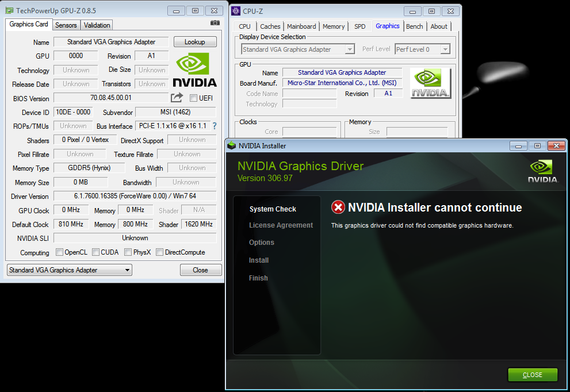Screen dimensions: 570x392
Task: Click the Driver Version field in GPU-Z
Action: pos(135,196)
